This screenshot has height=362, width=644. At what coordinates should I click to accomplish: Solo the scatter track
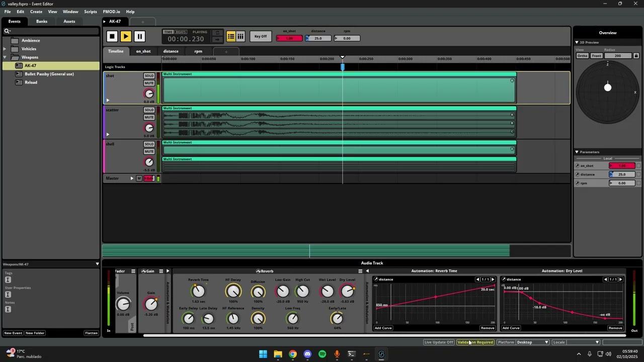coord(149,110)
